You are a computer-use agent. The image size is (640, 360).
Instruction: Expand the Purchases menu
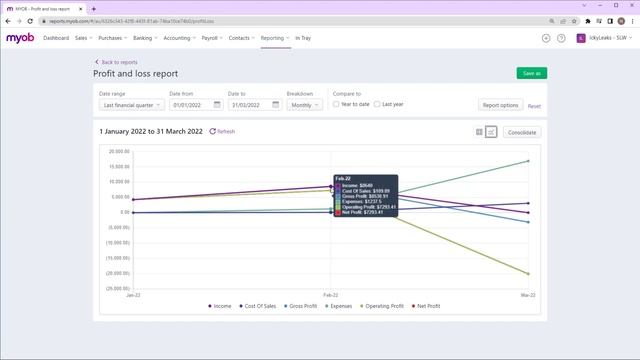[113, 38]
